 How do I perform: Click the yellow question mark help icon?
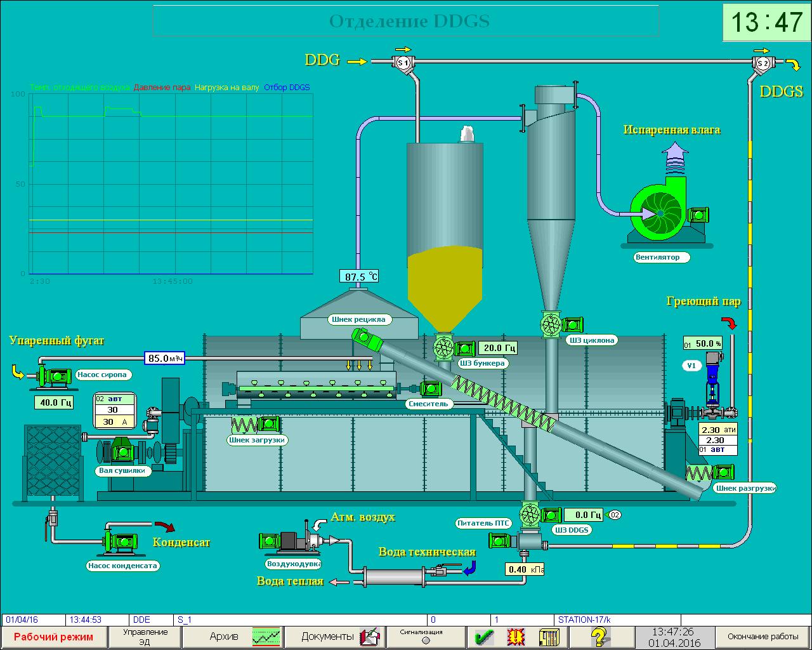tap(599, 636)
